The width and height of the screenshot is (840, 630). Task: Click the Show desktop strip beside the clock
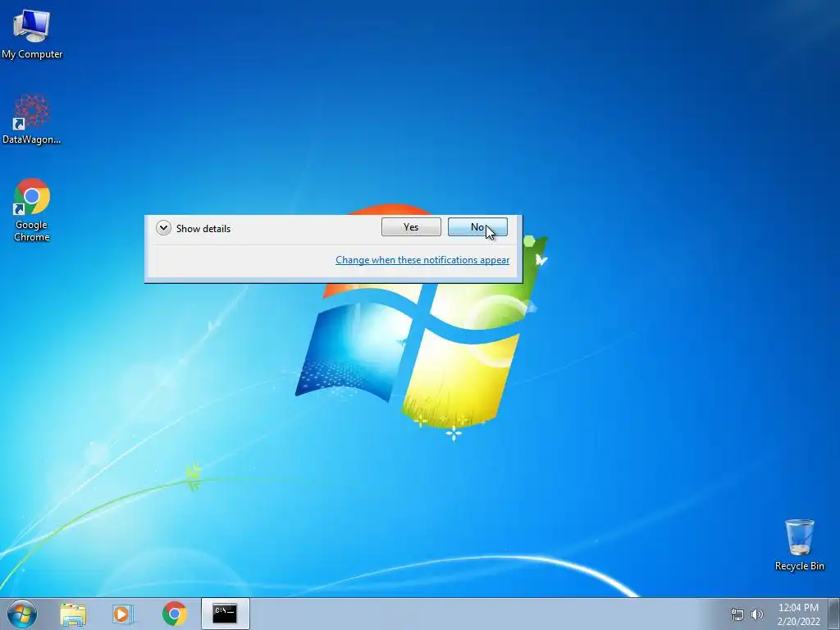point(834,614)
